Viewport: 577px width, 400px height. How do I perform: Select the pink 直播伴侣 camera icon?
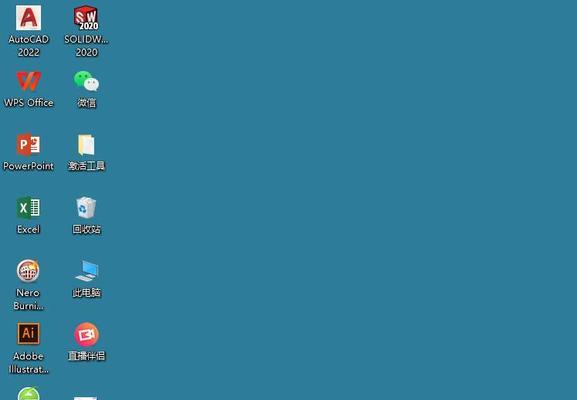[x=86, y=334]
